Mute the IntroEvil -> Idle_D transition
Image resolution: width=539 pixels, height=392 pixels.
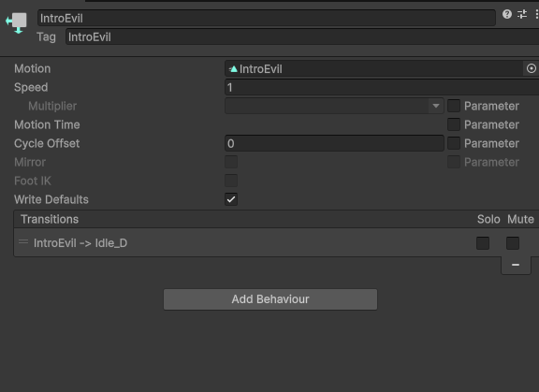[x=513, y=243]
